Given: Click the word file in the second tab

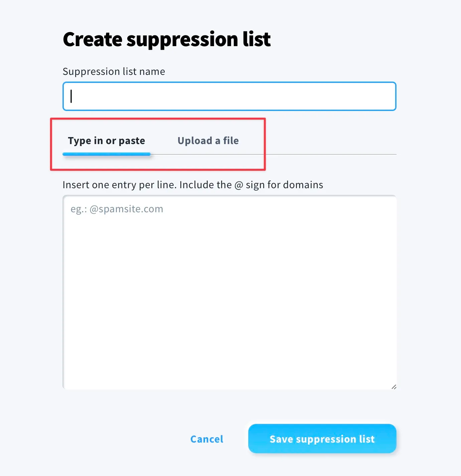Looking at the screenshot, I should pyautogui.click(x=231, y=141).
